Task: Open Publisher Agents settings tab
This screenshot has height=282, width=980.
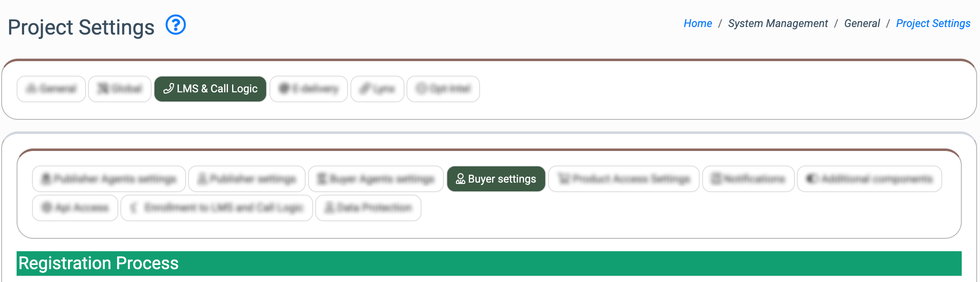Action: 109,179
